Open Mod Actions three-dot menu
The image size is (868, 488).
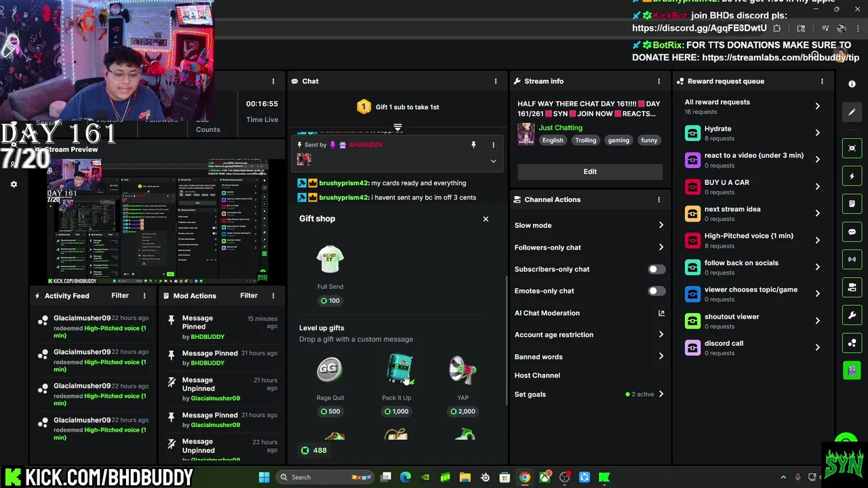(273, 296)
